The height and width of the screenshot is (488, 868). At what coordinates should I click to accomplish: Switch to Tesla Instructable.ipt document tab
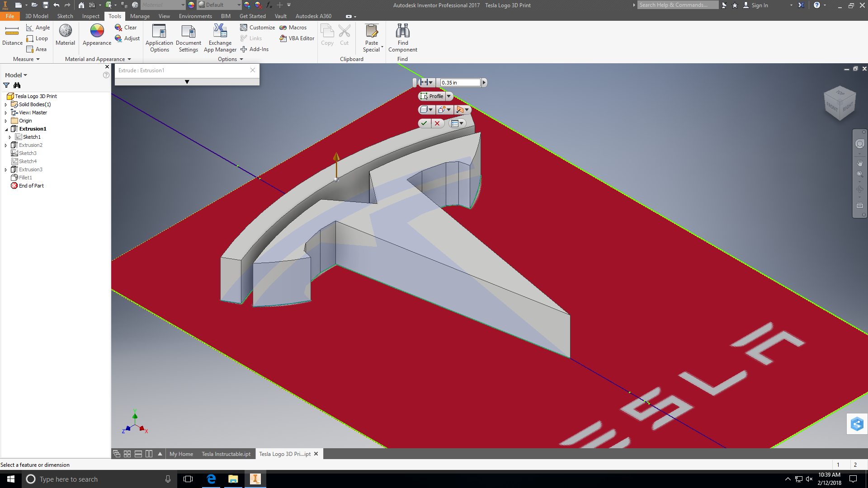[x=226, y=454]
